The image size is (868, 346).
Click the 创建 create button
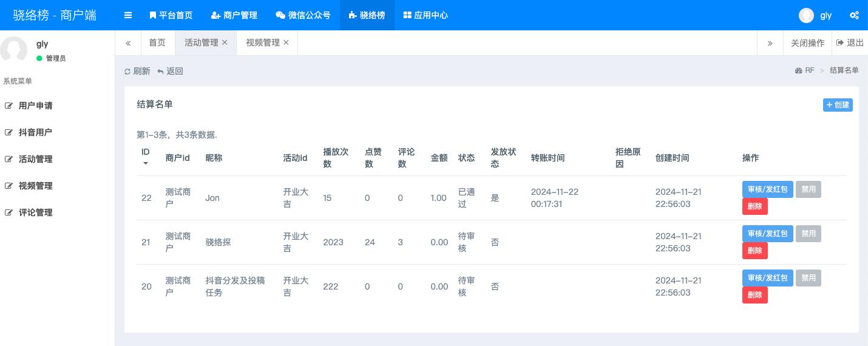838,105
